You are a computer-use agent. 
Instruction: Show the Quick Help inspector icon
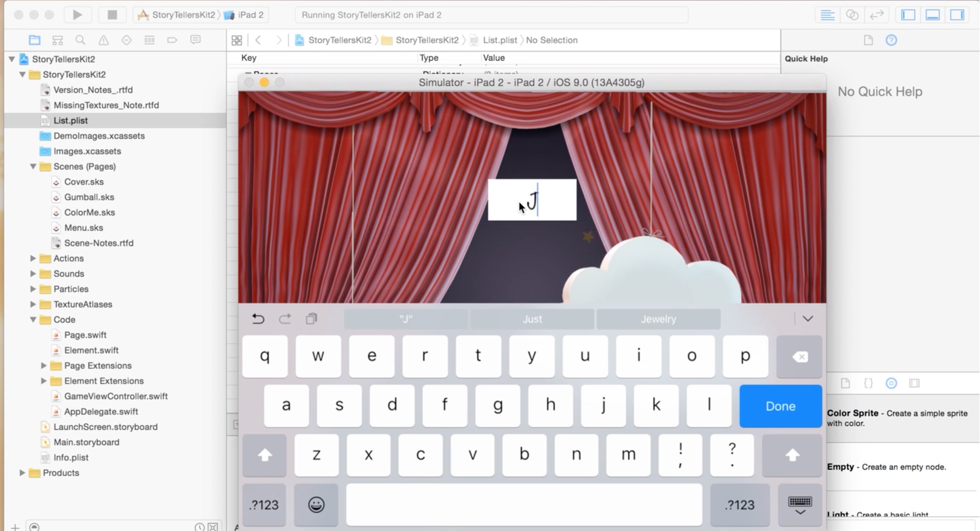pos(891,40)
